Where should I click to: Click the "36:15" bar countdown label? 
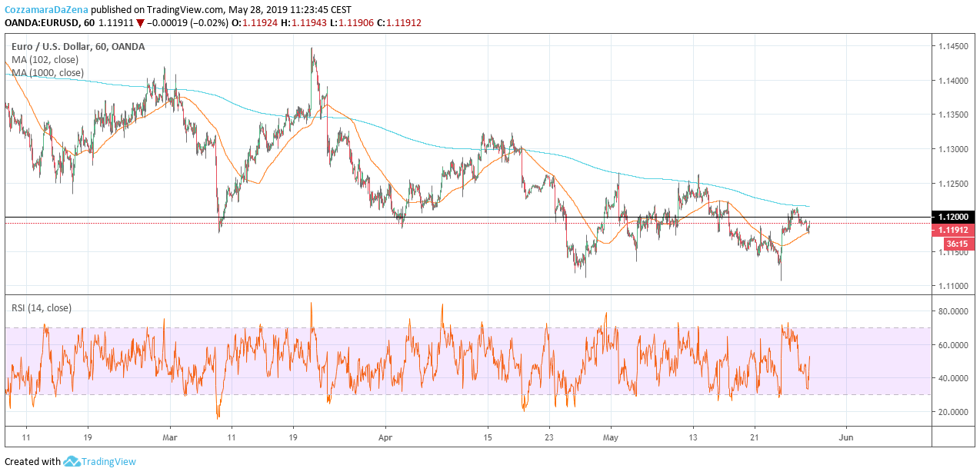[958, 244]
